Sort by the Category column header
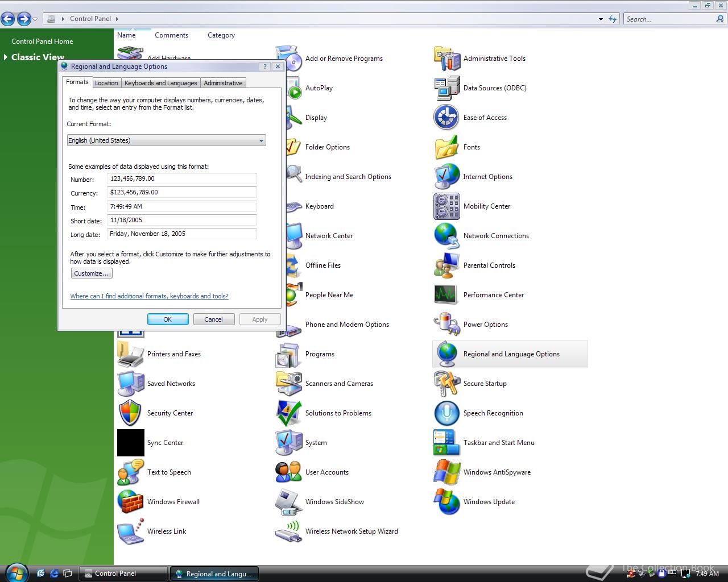Viewport: 728px width, 582px height. point(221,35)
